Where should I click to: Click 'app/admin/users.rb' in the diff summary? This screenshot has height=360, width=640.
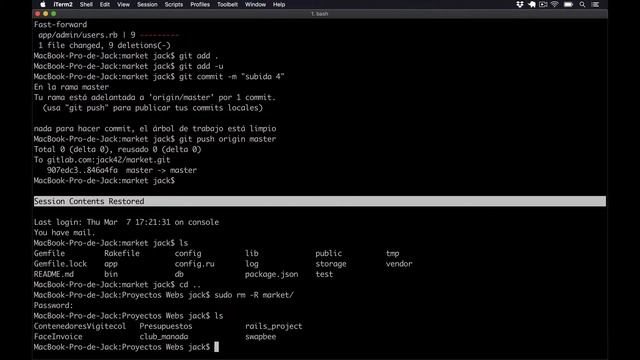tap(78, 35)
